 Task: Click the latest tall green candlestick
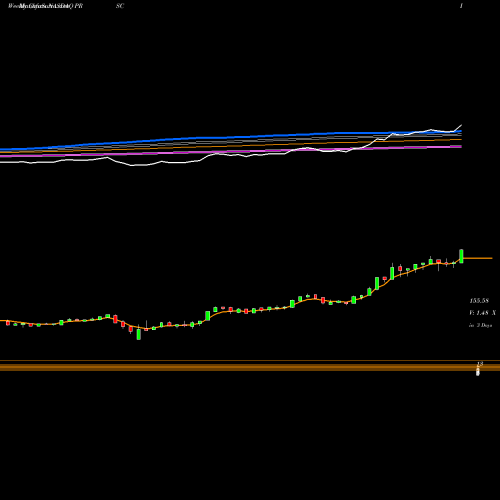coord(461,256)
